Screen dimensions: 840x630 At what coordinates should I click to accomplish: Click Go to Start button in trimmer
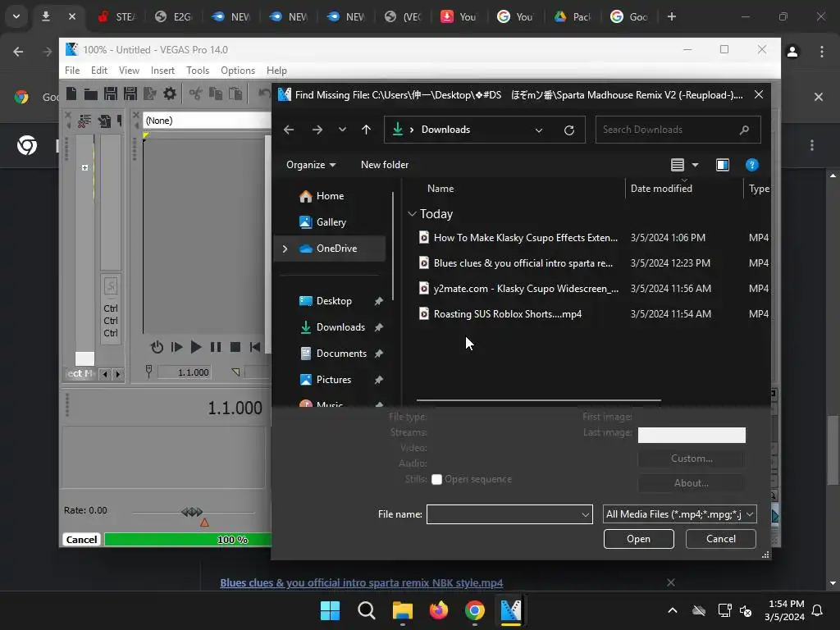coord(255,347)
